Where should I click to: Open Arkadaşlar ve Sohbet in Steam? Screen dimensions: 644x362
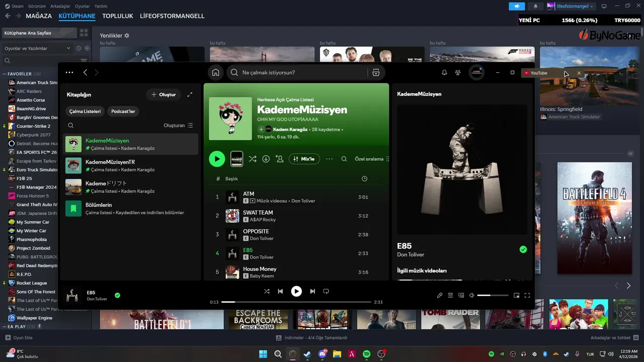click(614, 338)
